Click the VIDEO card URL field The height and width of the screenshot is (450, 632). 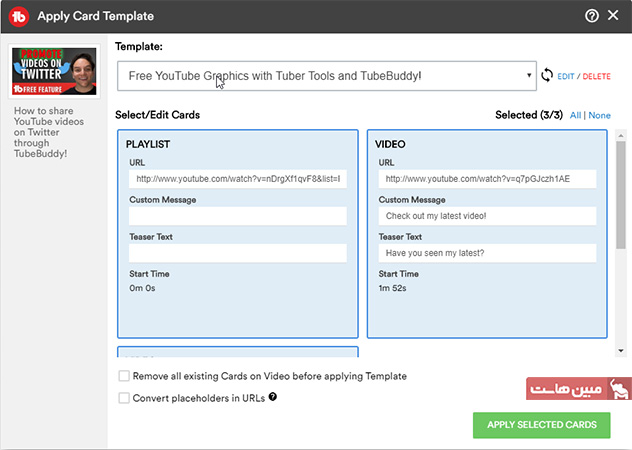[x=487, y=179]
